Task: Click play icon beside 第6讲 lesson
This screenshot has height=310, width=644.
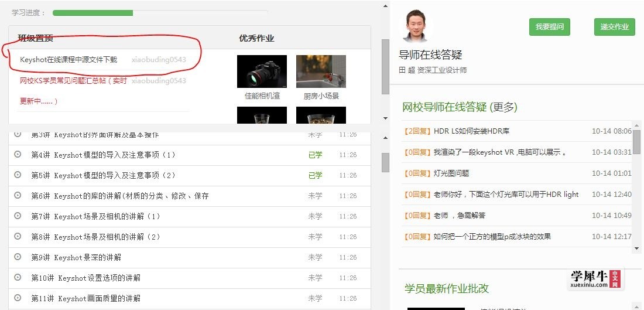Action: (18, 195)
